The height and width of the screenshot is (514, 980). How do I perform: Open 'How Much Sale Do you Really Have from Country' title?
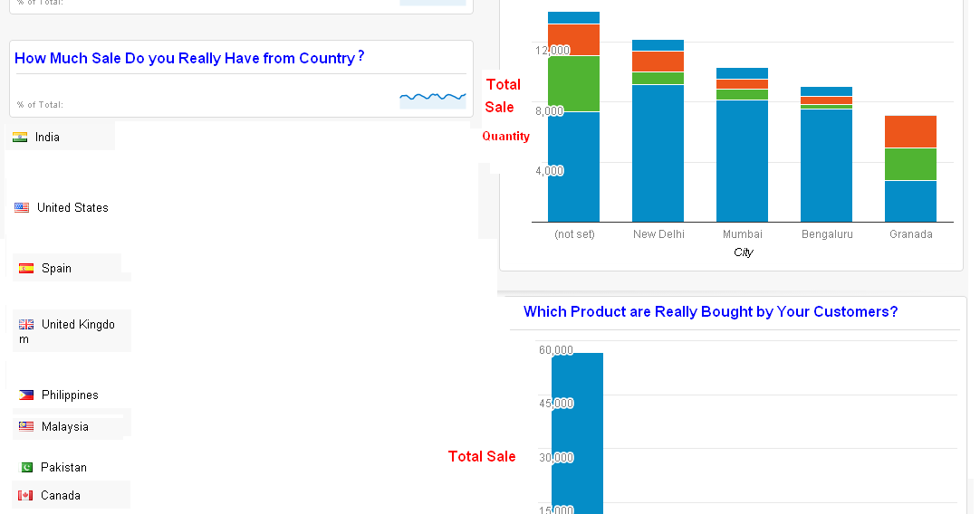tap(189, 58)
